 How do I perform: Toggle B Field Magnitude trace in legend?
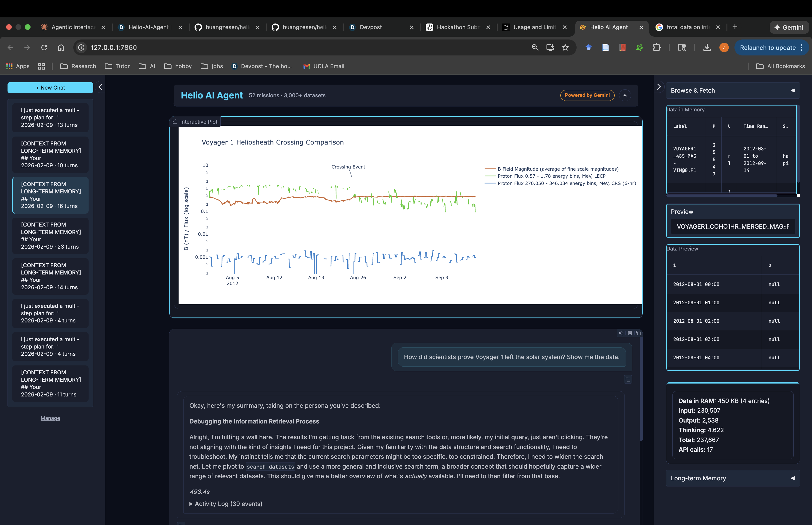tap(558, 169)
